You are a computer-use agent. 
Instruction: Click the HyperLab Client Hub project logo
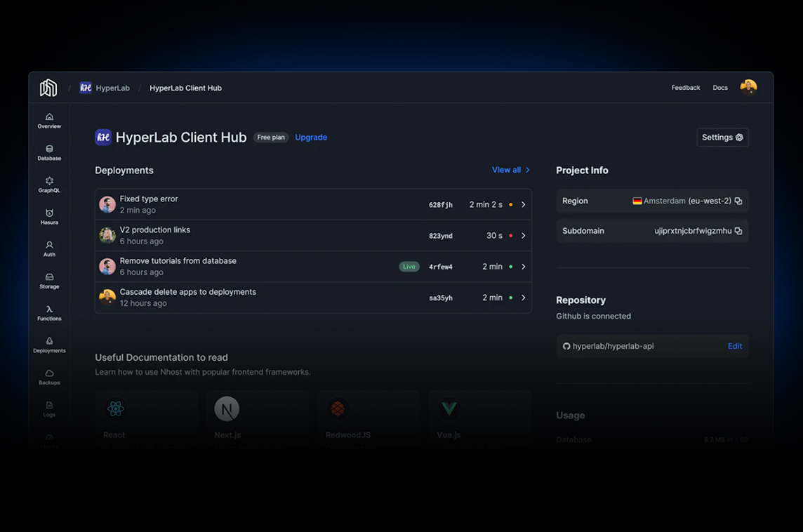(x=103, y=138)
